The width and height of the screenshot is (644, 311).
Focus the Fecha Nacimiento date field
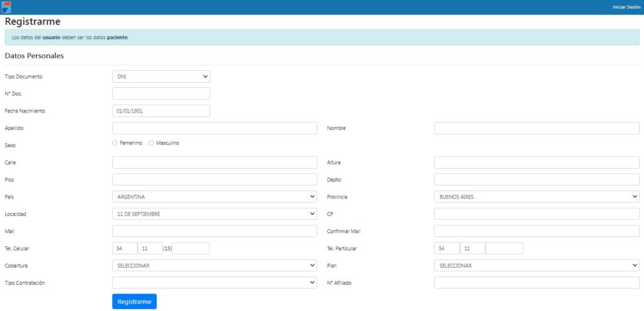tap(161, 111)
